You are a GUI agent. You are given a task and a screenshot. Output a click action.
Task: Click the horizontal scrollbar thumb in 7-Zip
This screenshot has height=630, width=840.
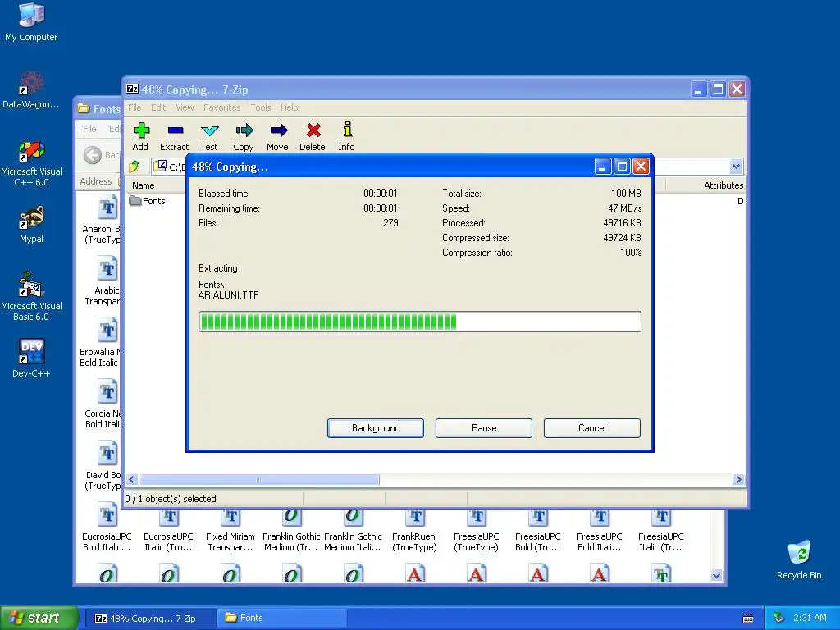(x=259, y=479)
